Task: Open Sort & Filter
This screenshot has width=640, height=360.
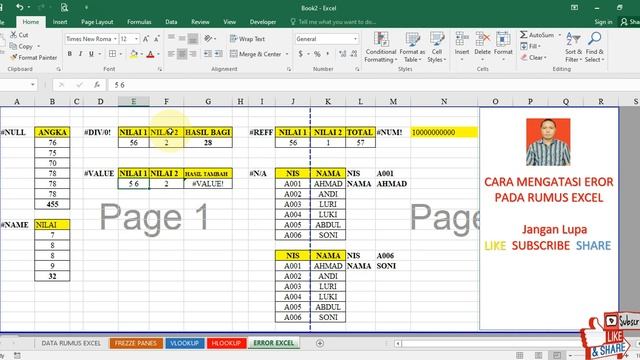Action: click(573, 48)
